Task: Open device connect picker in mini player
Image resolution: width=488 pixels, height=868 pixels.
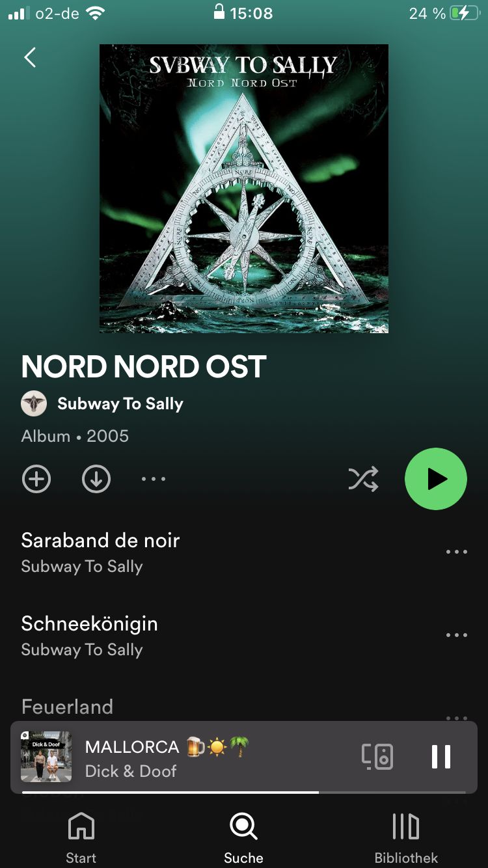Action: (x=377, y=756)
